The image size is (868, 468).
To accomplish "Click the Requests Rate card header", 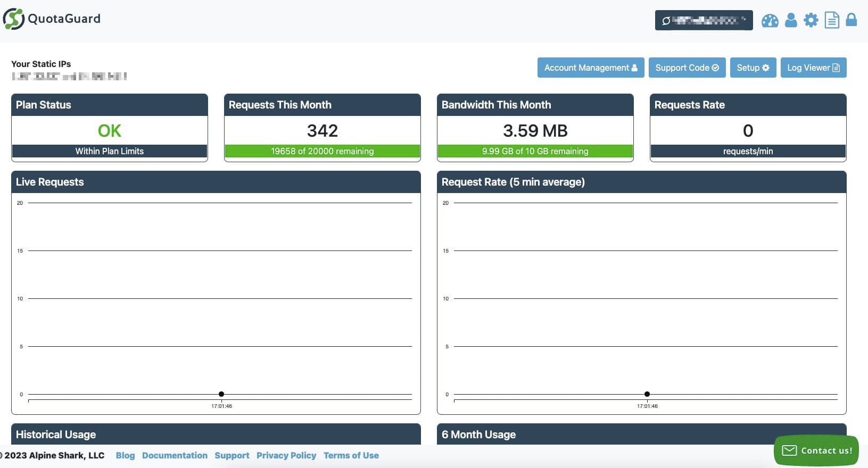I will (x=748, y=105).
